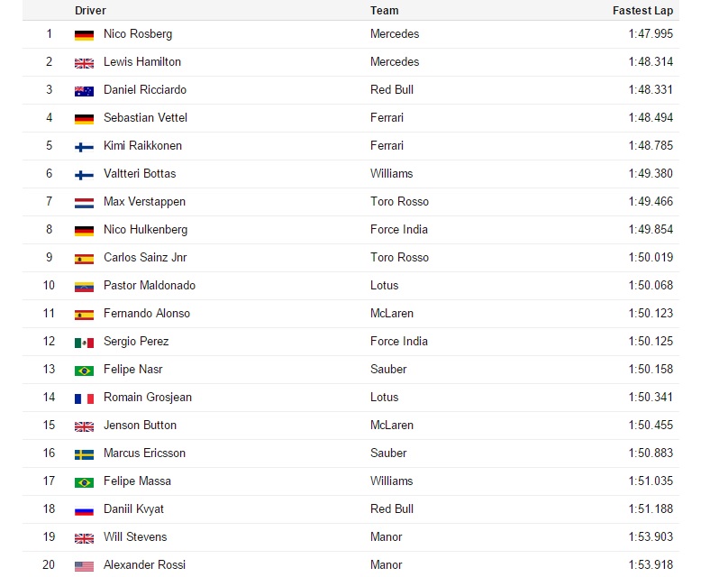Click the Team column header

[384, 11]
